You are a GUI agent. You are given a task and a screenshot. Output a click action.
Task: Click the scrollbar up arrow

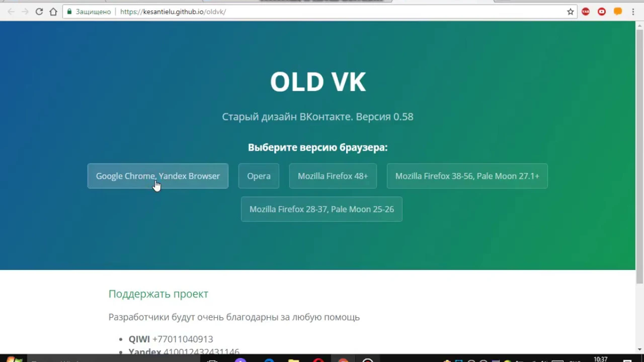[x=639, y=25]
